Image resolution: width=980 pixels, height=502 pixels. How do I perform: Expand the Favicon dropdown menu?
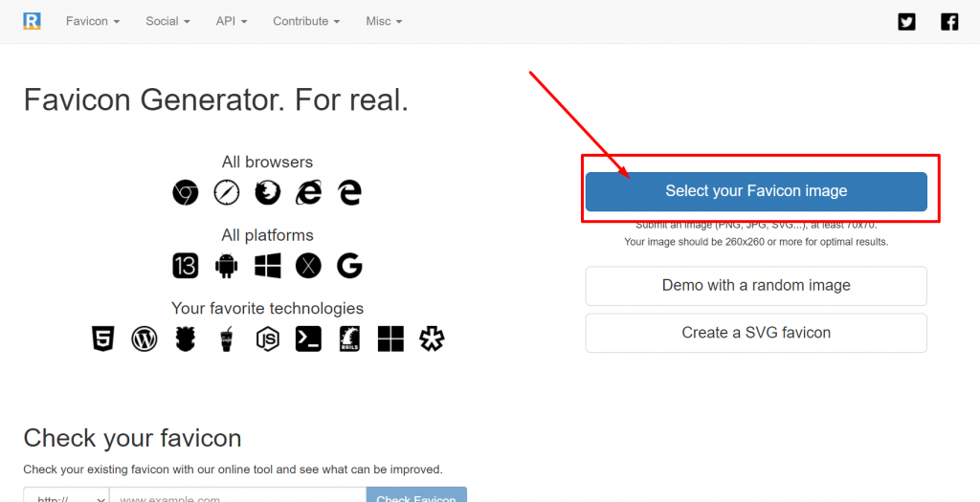coord(93,21)
